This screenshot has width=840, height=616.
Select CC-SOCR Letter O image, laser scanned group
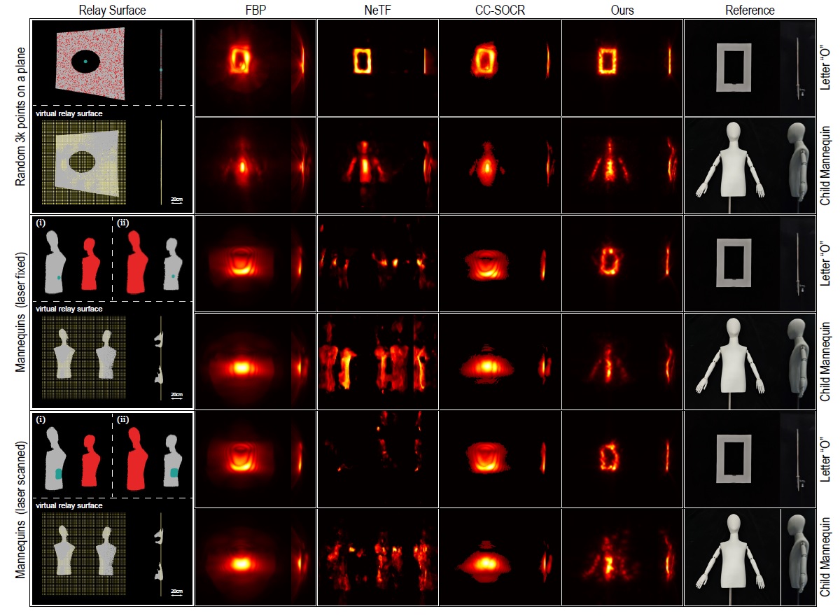click(500, 459)
